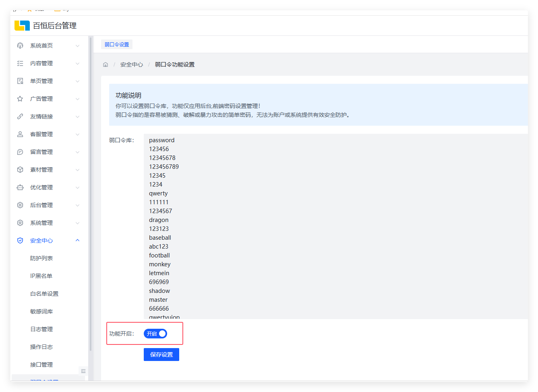Screen dimensions: 538x392
Task: Click the 安全中心 breadcrumb link
Action: click(x=132, y=64)
